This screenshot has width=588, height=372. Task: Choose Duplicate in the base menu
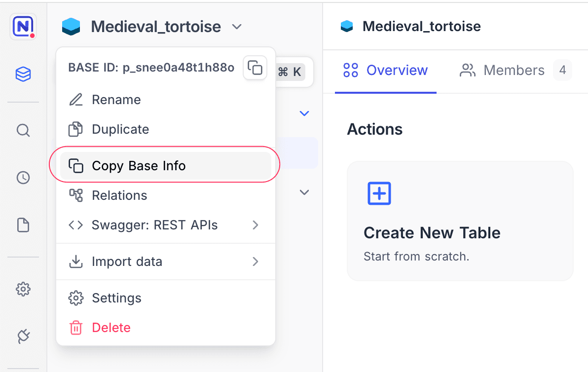(x=120, y=129)
